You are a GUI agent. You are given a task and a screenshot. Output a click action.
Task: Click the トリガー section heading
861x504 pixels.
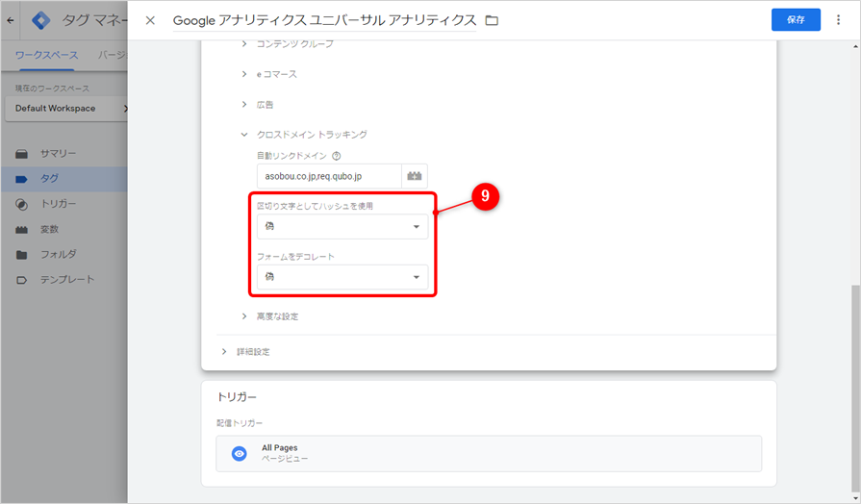[x=237, y=397]
